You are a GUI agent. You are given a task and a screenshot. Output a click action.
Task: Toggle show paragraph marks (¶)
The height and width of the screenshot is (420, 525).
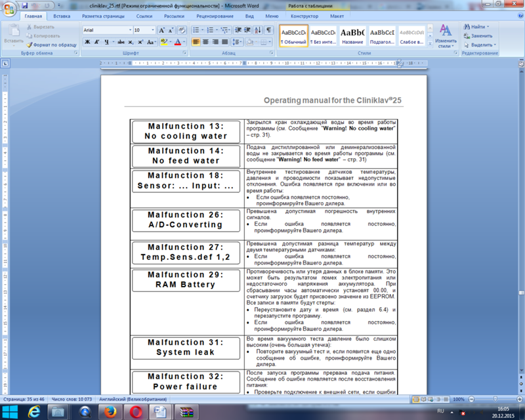click(268, 30)
